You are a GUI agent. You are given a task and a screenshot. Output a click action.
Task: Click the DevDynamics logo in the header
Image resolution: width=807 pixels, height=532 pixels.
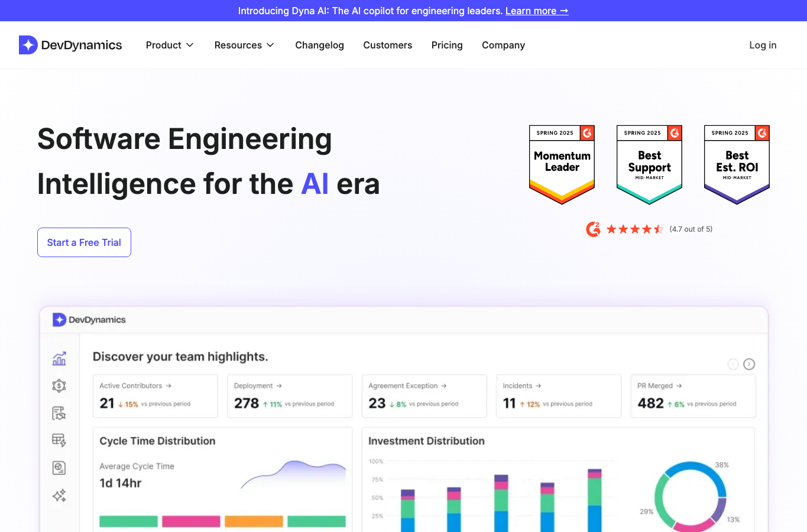click(70, 45)
